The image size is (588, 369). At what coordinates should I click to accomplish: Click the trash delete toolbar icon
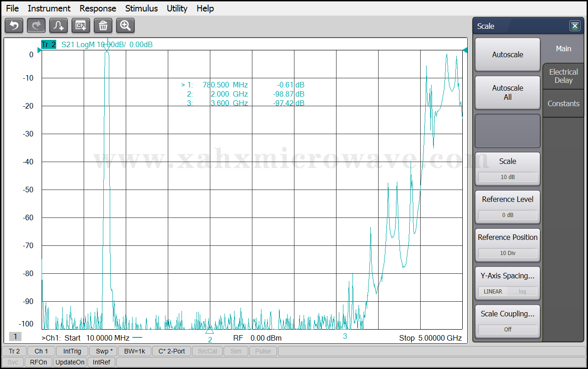click(x=103, y=26)
